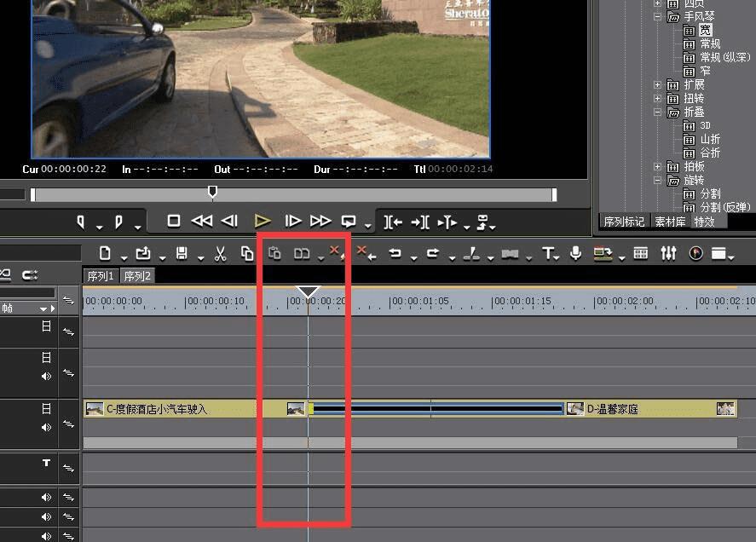
Task: Open the 素材库 panel tab
Action: tap(670, 222)
